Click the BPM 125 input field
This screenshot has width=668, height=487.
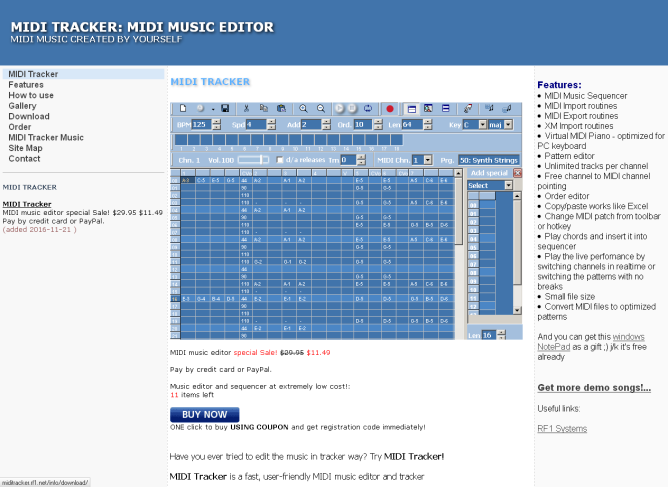point(202,124)
